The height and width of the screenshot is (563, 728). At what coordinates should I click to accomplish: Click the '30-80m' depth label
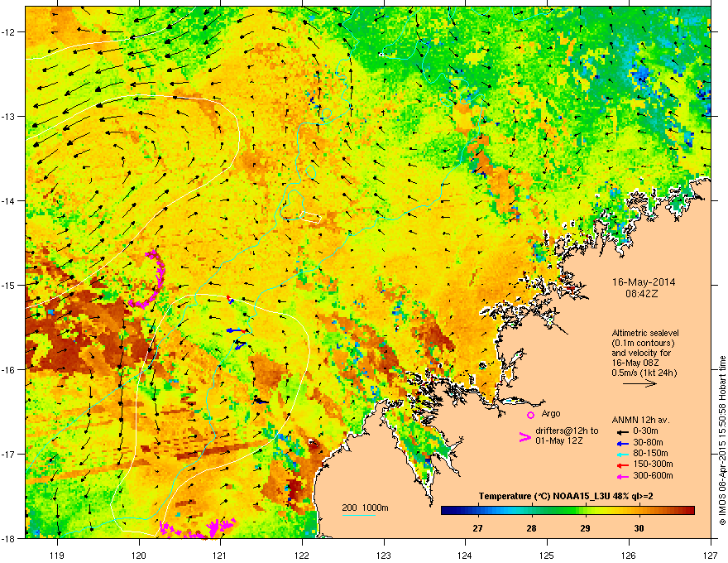(648, 443)
